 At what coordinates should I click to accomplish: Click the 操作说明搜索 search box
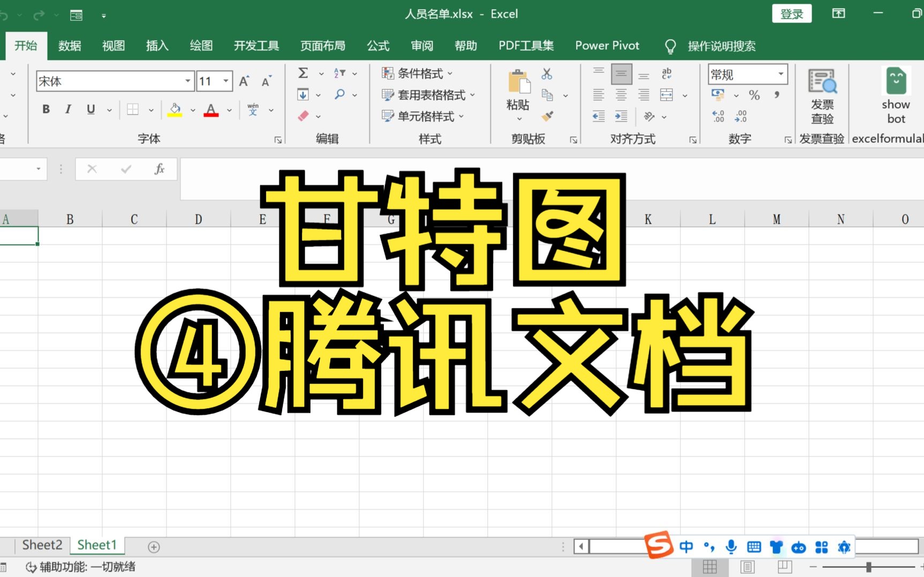721,46
